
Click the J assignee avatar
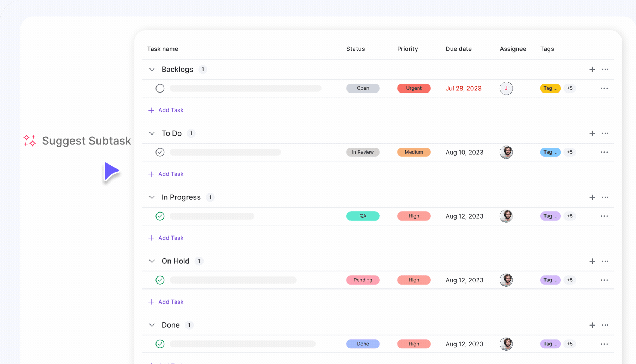point(506,88)
